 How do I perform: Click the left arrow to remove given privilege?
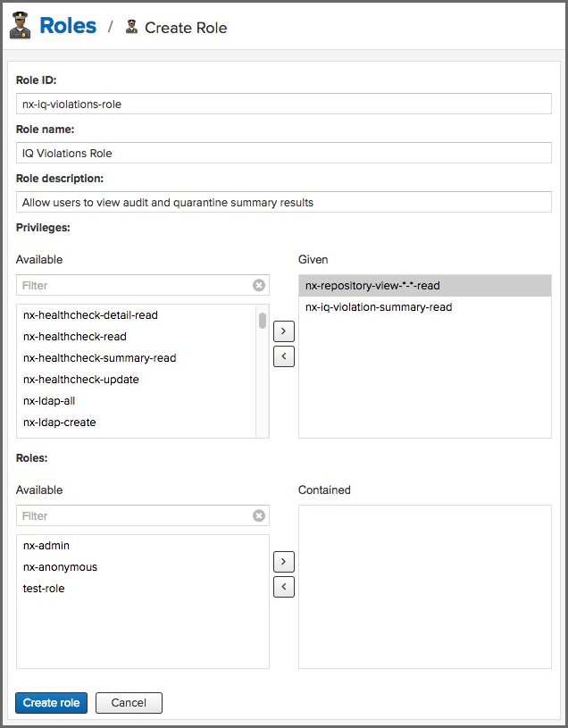283,356
